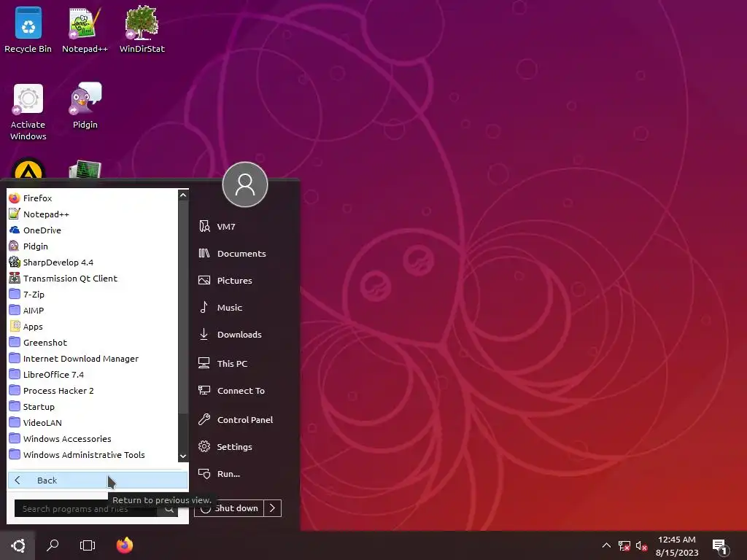Open OneDrive in the programs list
Image resolution: width=747 pixels, height=560 pixels.
coord(93,230)
